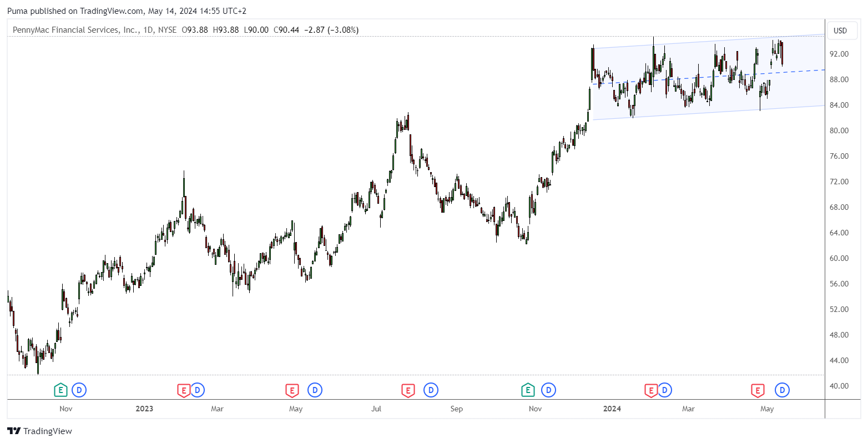Click the dividend marker left of the Mar 2024 label
Viewport: 868px width, 443px height.
click(x=665, y=390)
